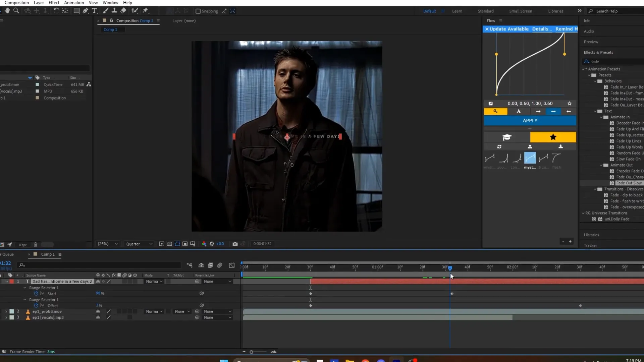Image resolution: width=644 pixels, height=362 pixels.
Task: Toggle graph icon next to Start property
Action: [43, 294]
